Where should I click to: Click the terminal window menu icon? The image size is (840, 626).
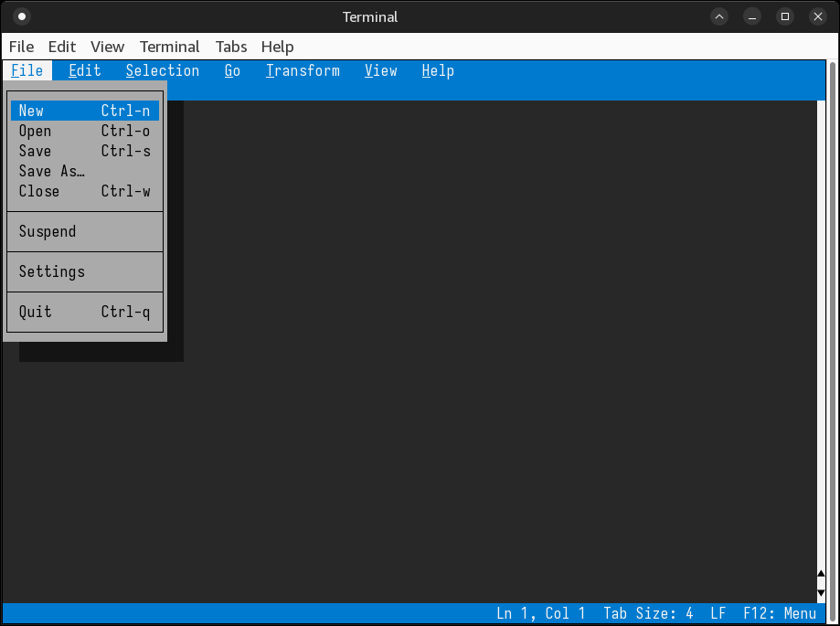pyautogui.click(x=22, y=16)
